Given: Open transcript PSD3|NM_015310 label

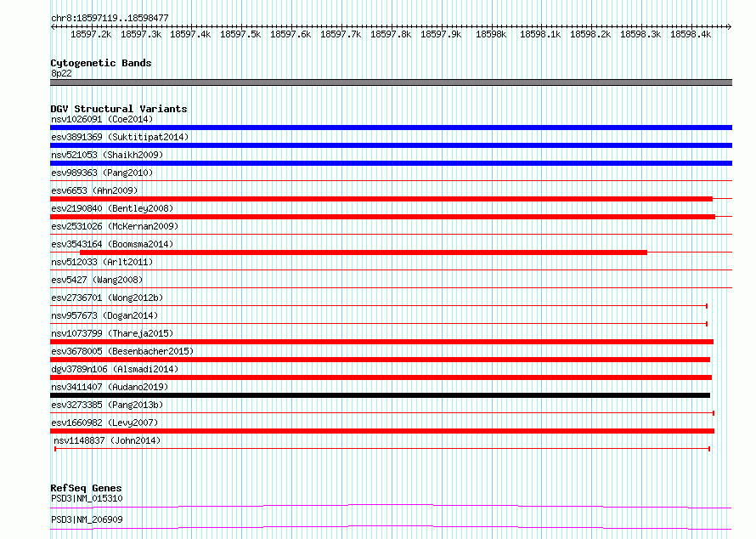Looking at the screenshot, I should point(87,498).
